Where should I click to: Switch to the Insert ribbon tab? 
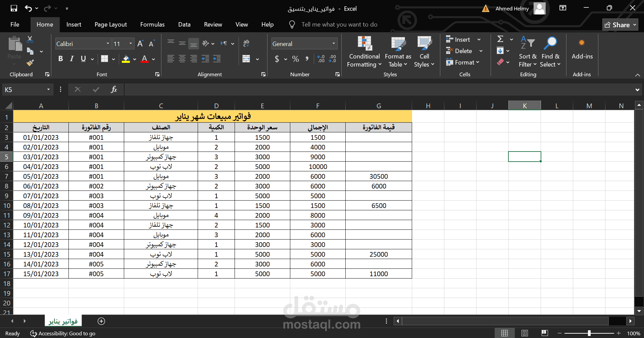pos(74,25)
